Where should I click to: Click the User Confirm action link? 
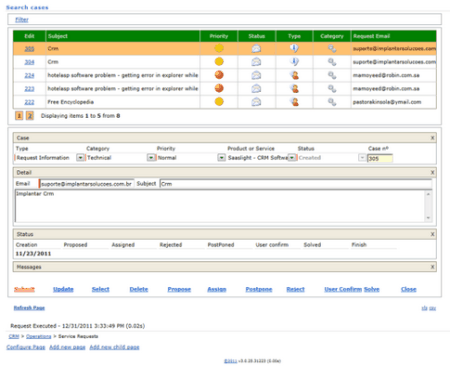(x=343, y=289)
